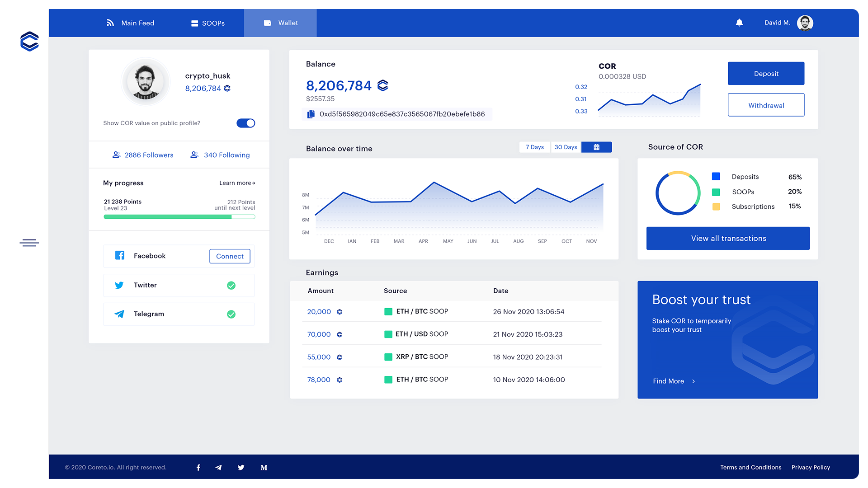This screenshot has width=868, height=488.
Task: Click COR icon next to 55,000
Action: (x=340, y=357)
